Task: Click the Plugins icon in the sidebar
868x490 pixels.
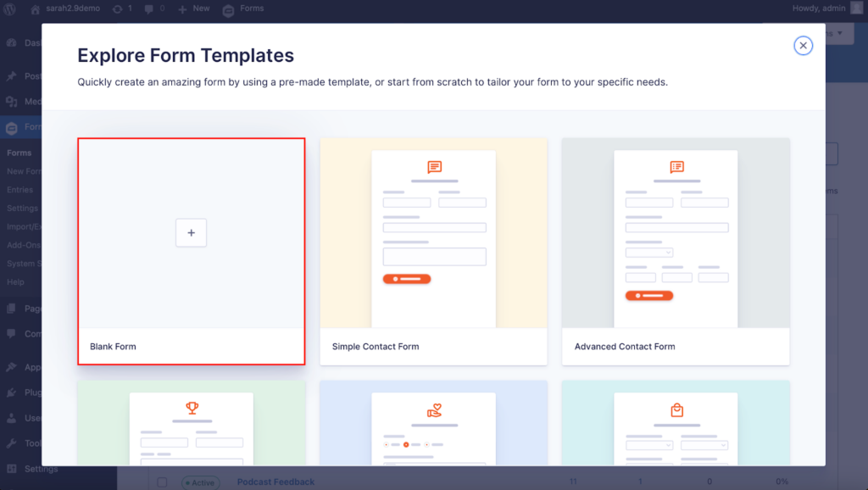Action: coord(11,393)
